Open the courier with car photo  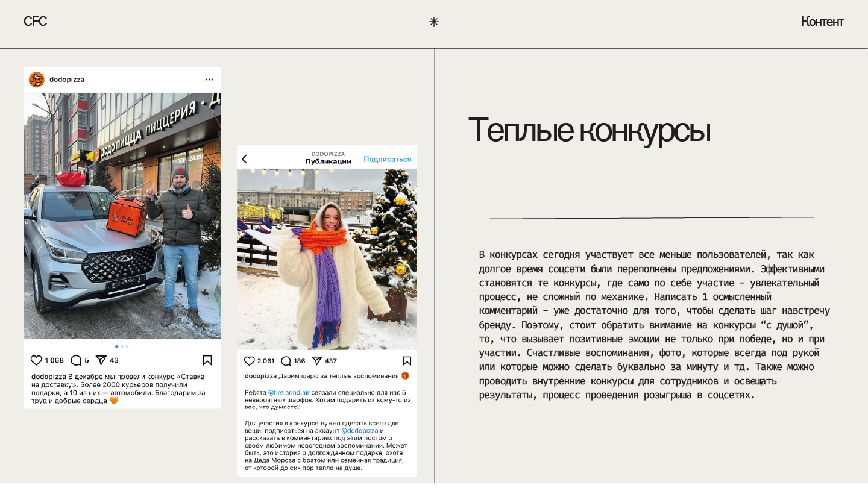(x=122, y=216)
